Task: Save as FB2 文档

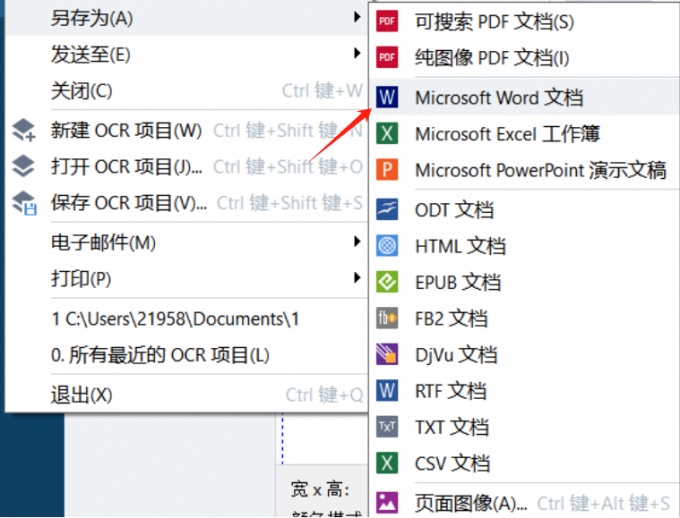Action: (x=524, y=318)
